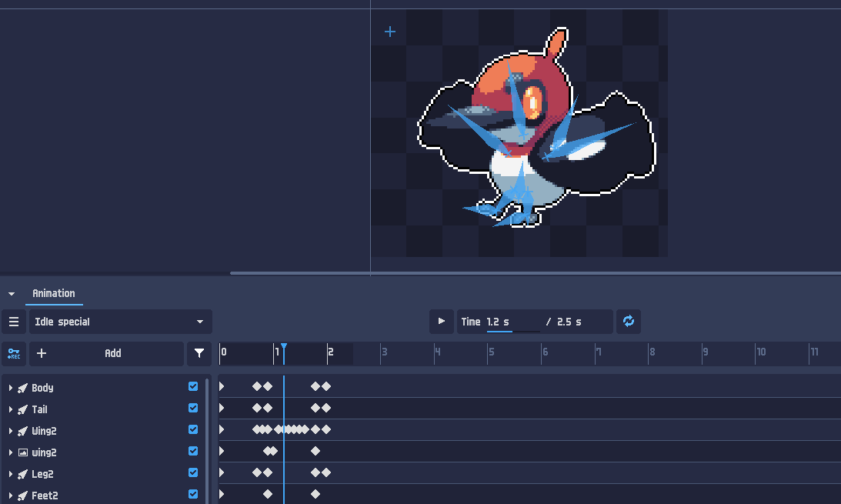Expand the Feet2 tree row

10,496
